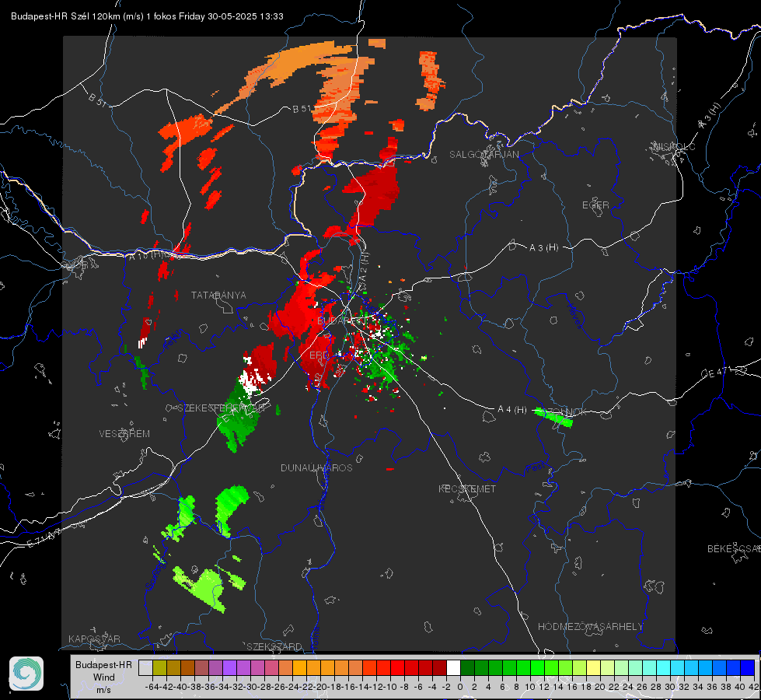Click the KAPOSVAR city label
Image resolution: width=761 pixels, height=700 pixels.
(x=94, y=639)
